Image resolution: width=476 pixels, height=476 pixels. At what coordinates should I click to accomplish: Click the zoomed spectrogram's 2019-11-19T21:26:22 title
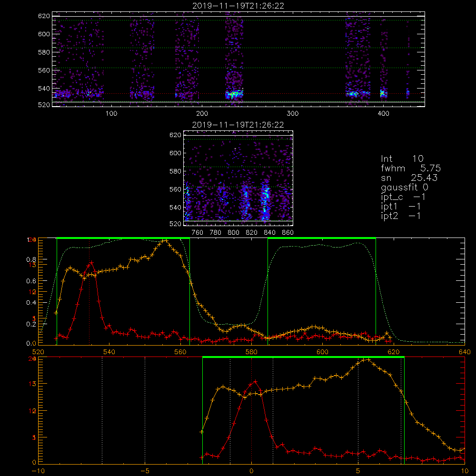[238, 125]
